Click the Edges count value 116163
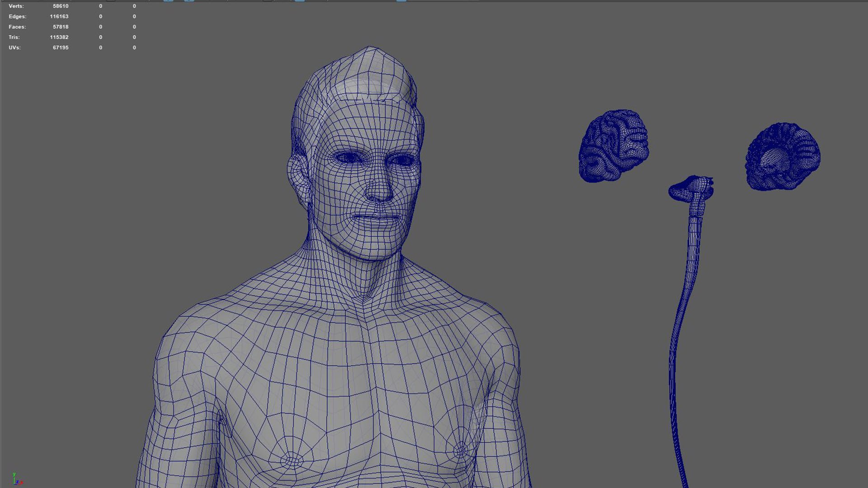The width and height of the screenshot is (868, 488). [59, 17]
